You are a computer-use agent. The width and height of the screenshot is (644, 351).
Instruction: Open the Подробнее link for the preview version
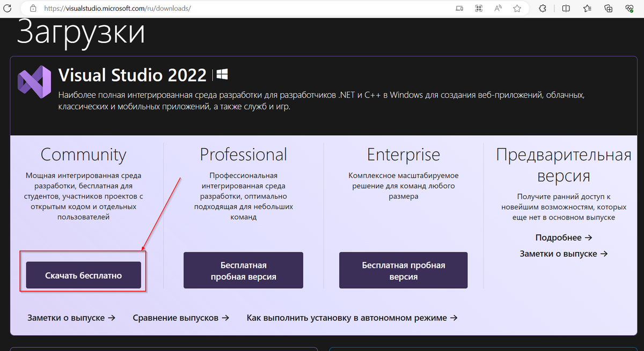click(563, 237)
